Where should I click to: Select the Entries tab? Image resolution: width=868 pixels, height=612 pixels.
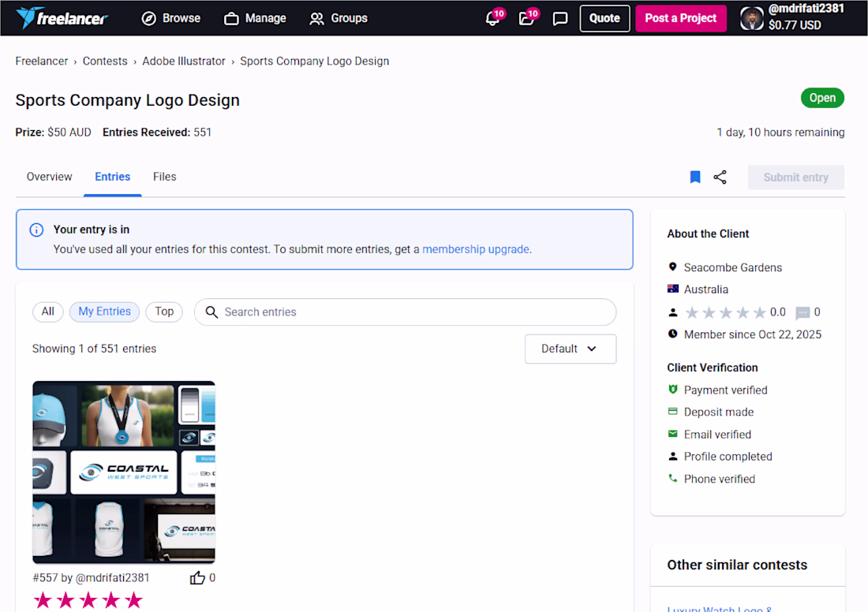[x=112, y=177]
